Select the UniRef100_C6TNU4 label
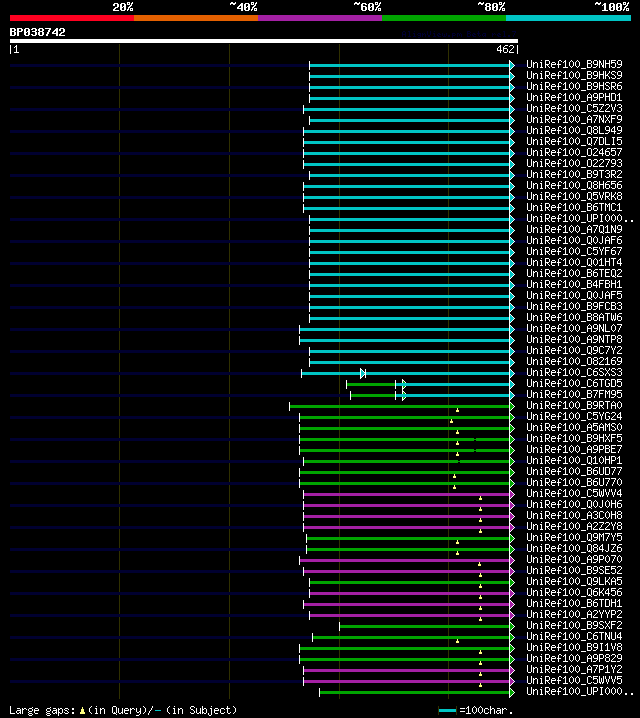 pyautogui.click(x=574, y=636)
